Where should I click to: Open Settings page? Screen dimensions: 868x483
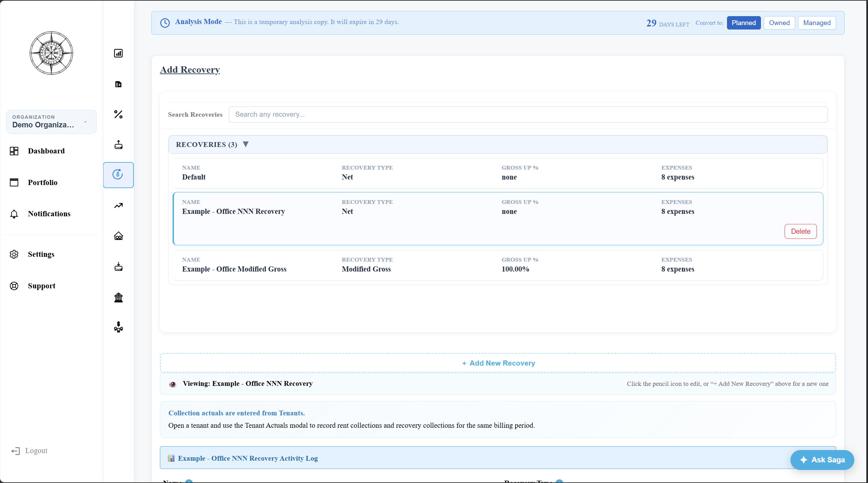click(x=41, y=254)
